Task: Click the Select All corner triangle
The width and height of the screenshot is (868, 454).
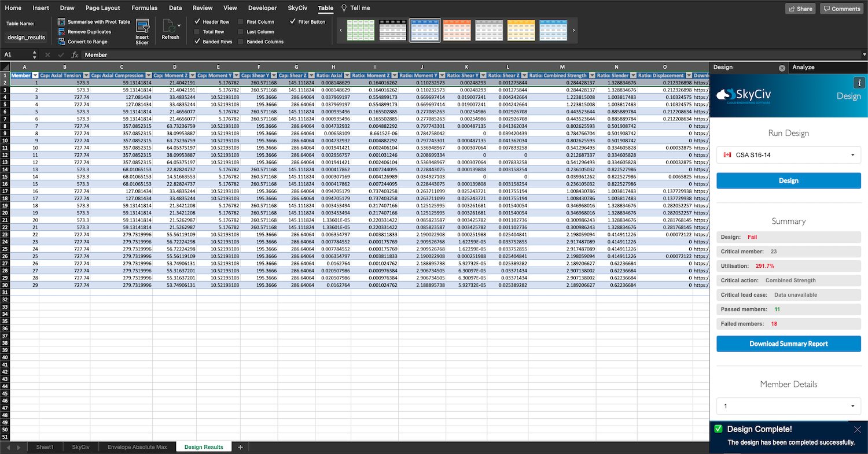Action: 5,68
